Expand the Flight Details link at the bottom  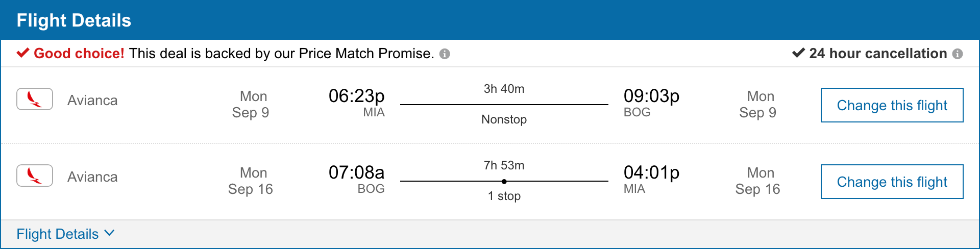pyautogui.click(x=58, y=234)
